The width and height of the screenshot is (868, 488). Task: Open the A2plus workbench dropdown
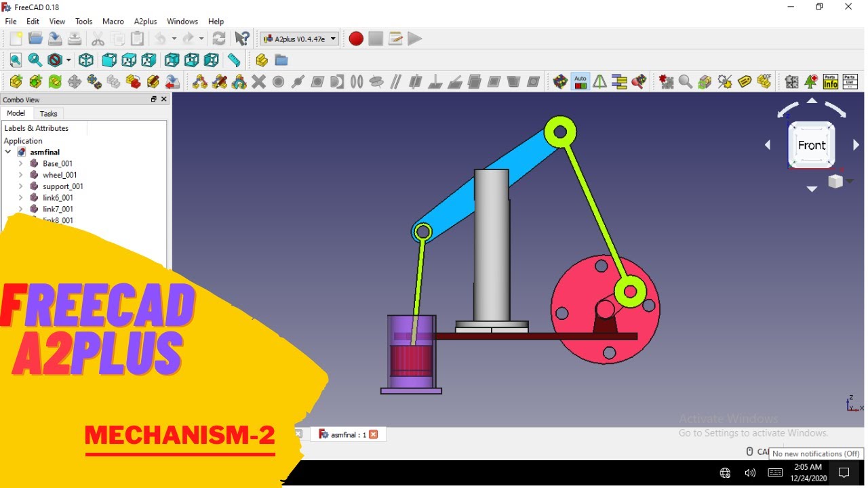coord(300,39)
